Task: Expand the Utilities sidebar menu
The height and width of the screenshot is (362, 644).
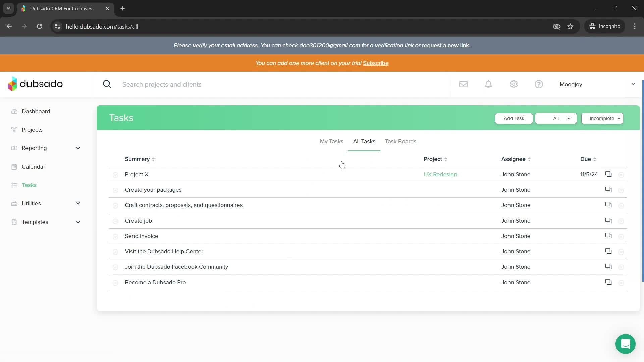Action: tap(78, 203)
